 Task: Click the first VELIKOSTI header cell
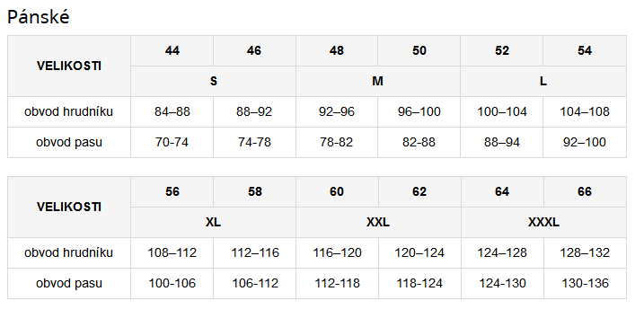pyautogui.click(x=69, y=66)
